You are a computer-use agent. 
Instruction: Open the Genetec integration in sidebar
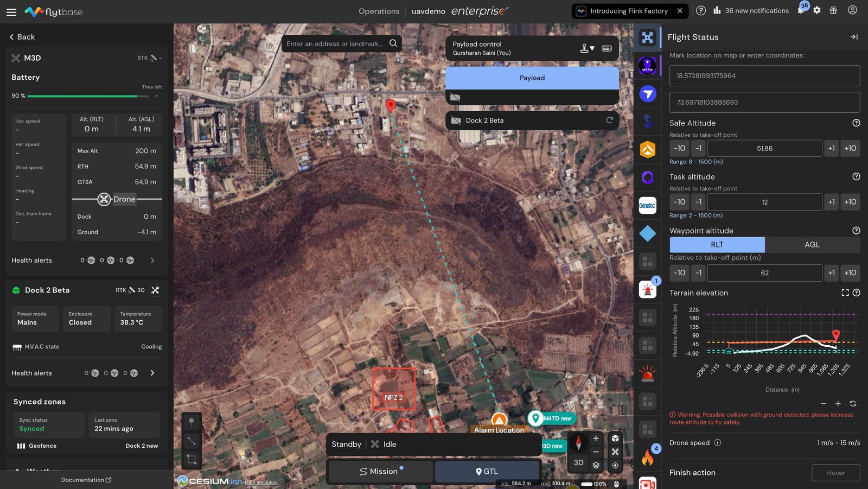[x=648, y=206]
